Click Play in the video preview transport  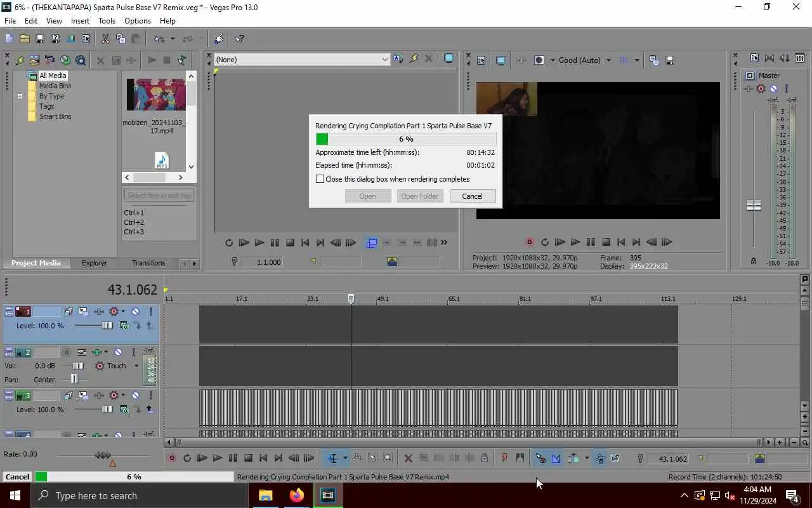[x=575, y=242]
